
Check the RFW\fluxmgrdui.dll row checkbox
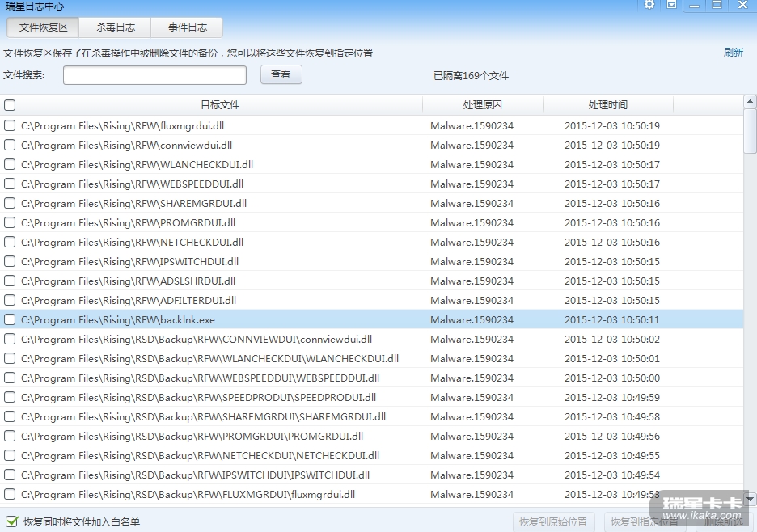[x=10, y=125]
